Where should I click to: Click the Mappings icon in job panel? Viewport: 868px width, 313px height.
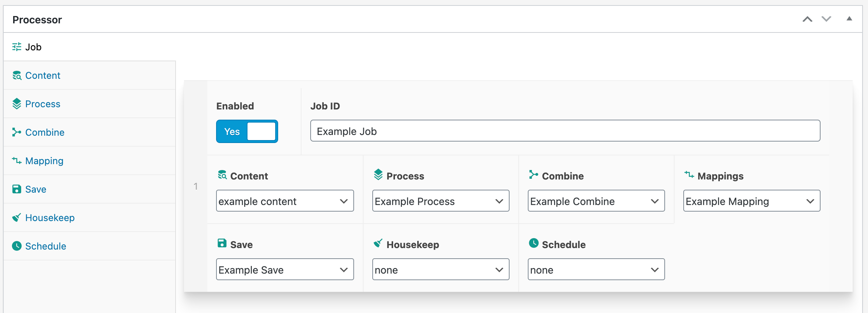689,175
